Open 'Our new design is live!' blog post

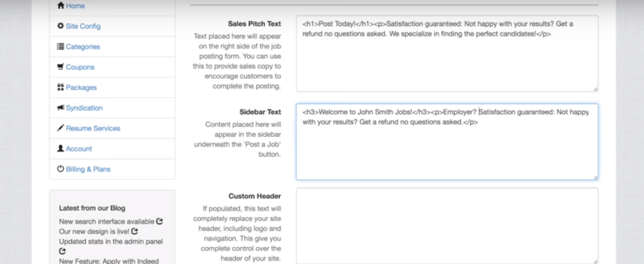coord(94,232)
